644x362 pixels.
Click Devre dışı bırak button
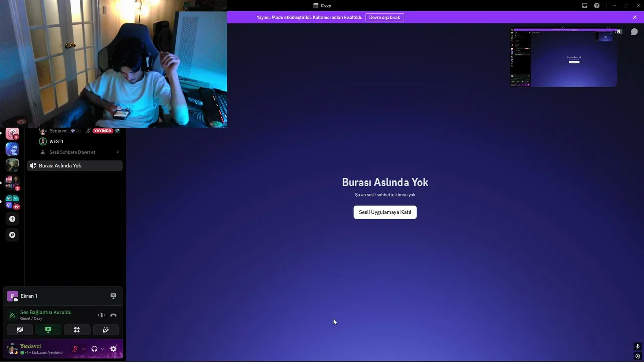385,17
